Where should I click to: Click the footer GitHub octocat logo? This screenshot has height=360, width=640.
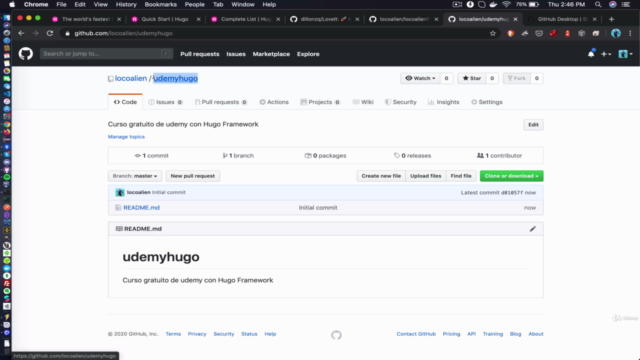(x=336, y=335)
